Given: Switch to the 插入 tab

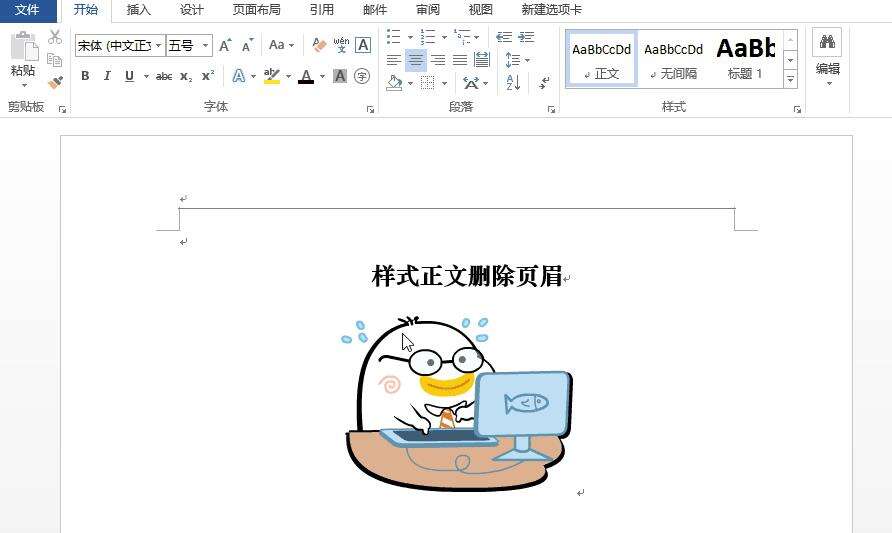Looking at the screenshot, I should (138, 10).
